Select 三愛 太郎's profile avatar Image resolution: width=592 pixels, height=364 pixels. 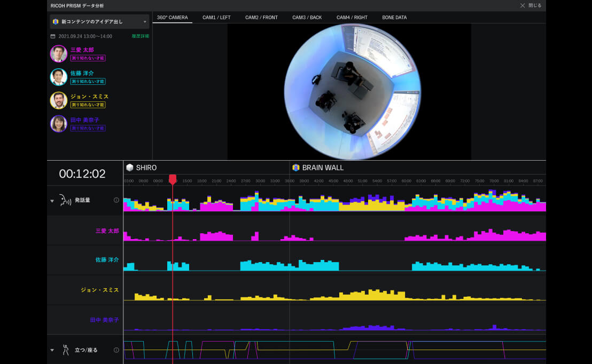(x=58, y=53)
